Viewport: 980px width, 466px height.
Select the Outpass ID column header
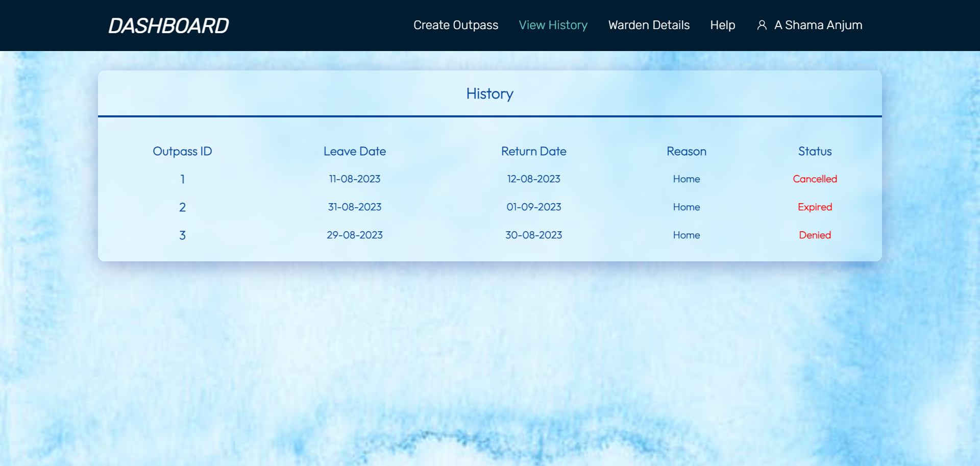pyautogui.click(x=182, y=151)
